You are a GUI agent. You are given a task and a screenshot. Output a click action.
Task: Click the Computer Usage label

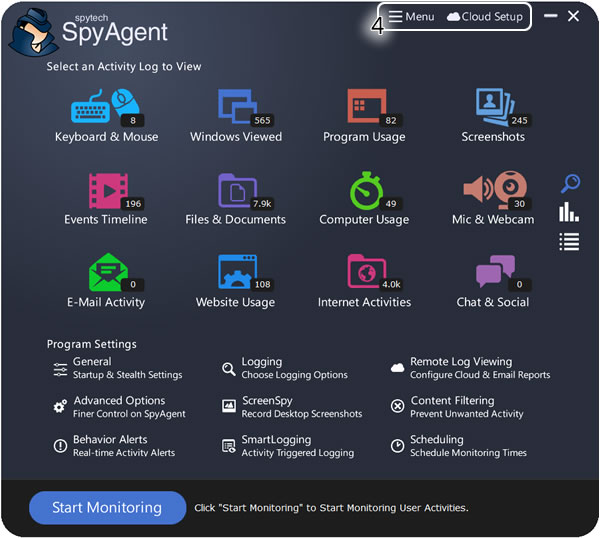364,220
